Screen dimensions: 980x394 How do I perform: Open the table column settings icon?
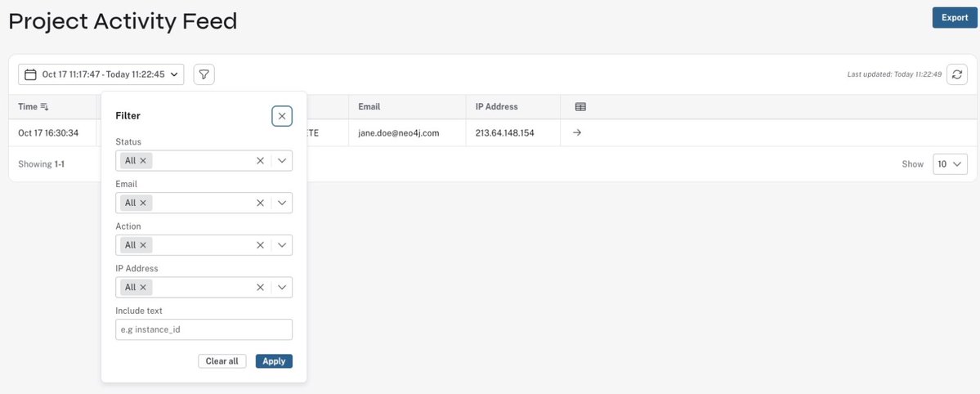point(580,107)
